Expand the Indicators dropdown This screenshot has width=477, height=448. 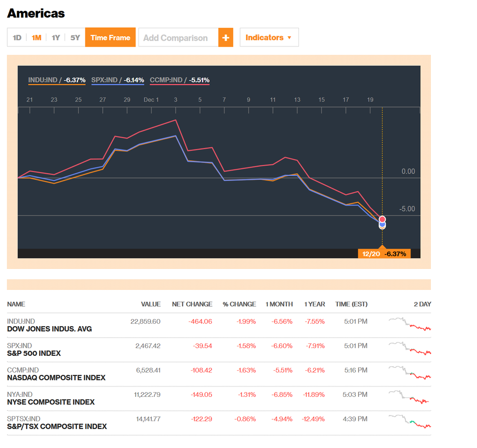tap(269, 37)
